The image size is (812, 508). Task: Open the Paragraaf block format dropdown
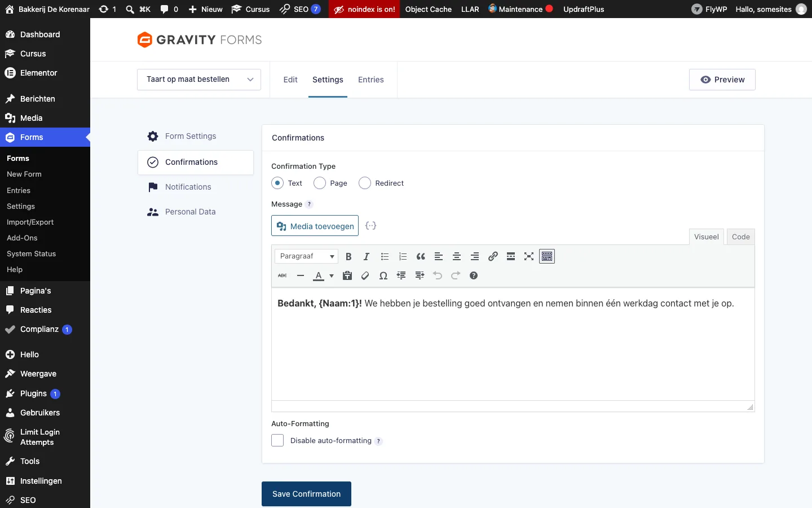coord(306,256)
